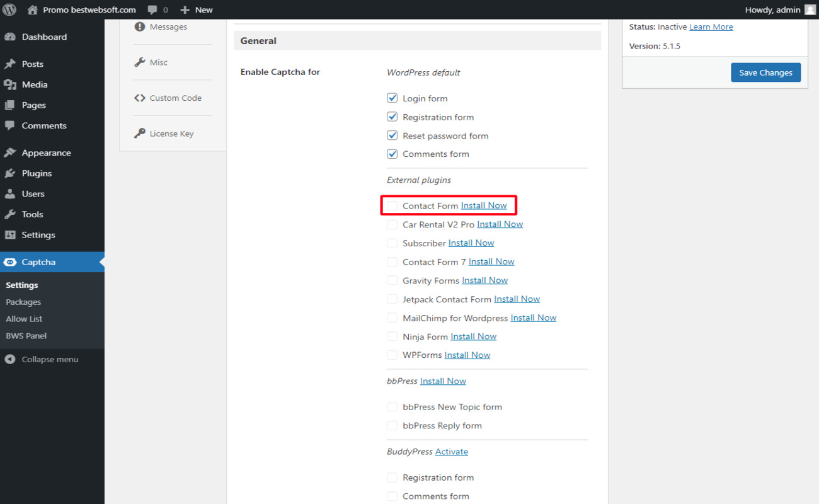The width and height of the screenshot is (819, 504).
Task: Click the Plugins plug icon
Action: pos(10,173)
